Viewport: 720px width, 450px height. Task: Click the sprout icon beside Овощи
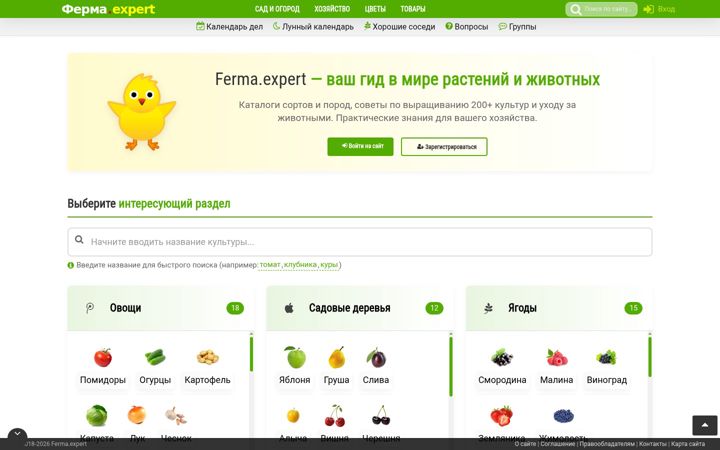pyautogui.click(x=90, y=308)
